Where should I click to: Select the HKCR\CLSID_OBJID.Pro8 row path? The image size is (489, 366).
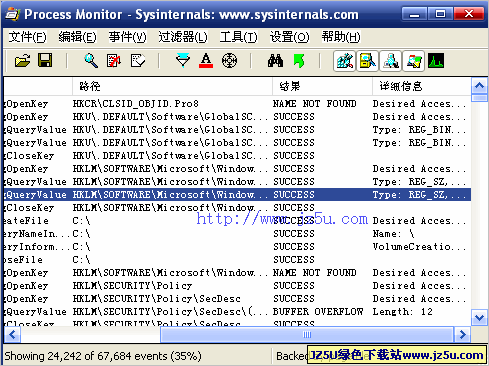(x=136, y=104)
